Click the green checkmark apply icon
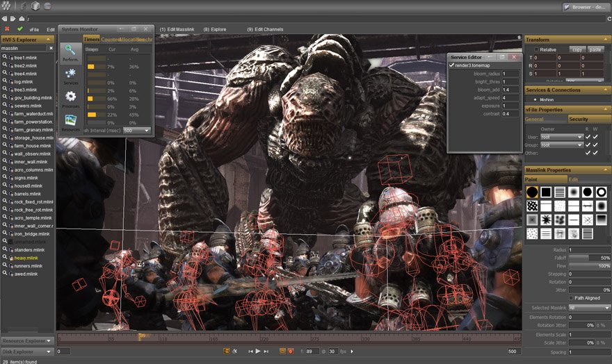 point(20,29)
